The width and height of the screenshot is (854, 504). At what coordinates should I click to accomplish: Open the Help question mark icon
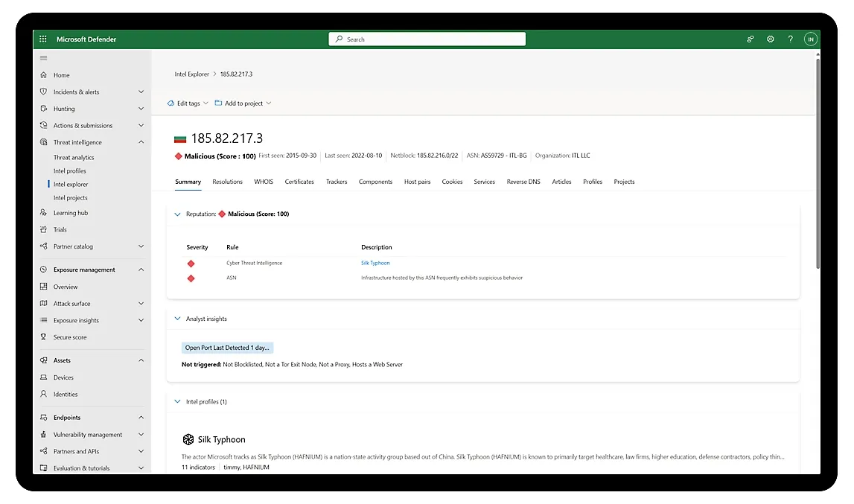[790, 39]
